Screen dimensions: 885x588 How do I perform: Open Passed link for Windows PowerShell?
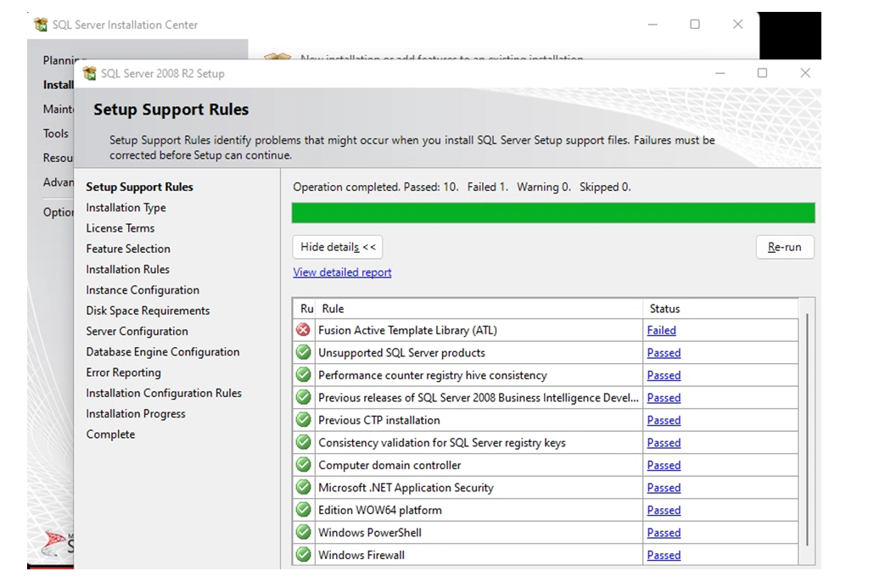(664, 533)
